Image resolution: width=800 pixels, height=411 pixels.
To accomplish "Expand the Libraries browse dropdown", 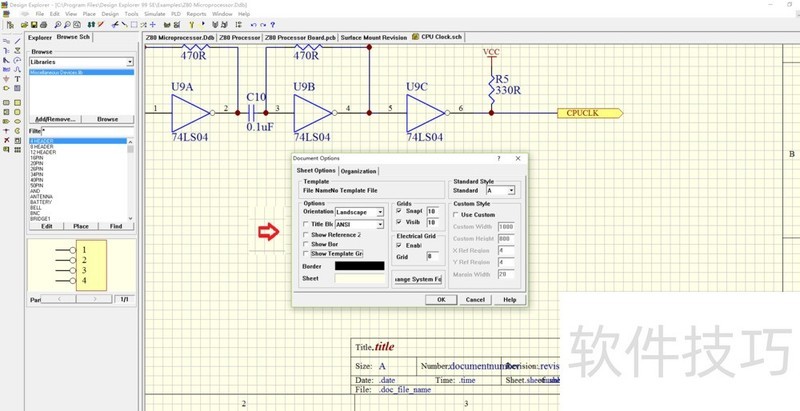I will [x=130, y=62].
